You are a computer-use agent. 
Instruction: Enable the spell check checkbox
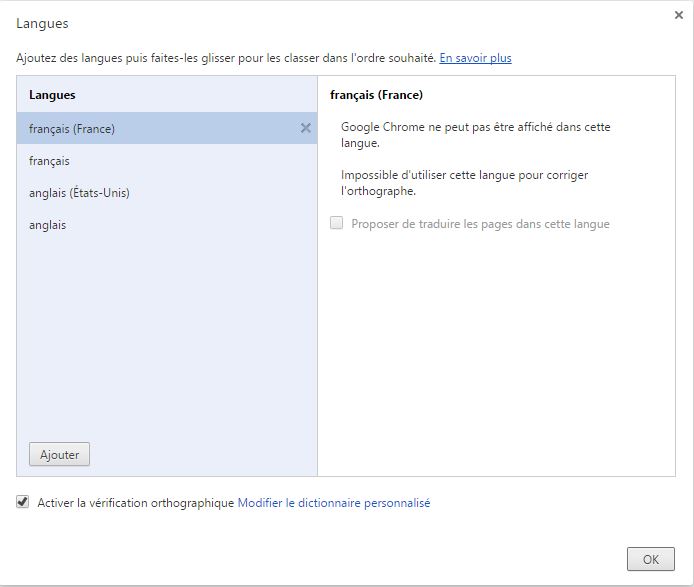click(23, 503)
